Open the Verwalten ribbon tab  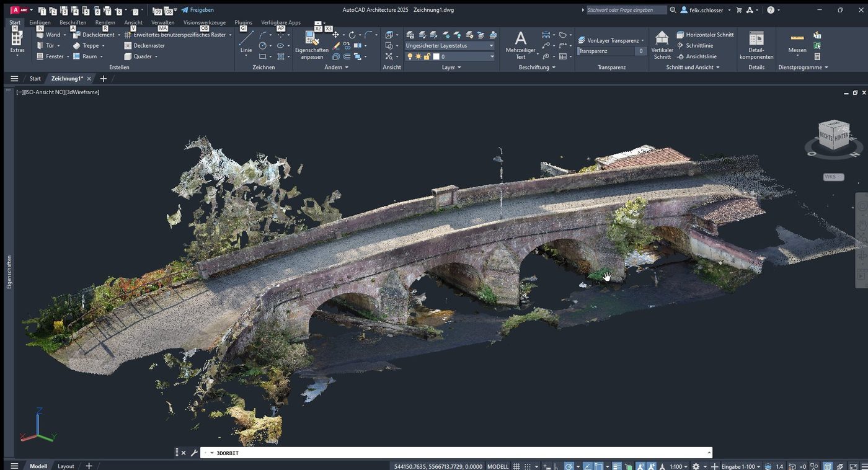click(x=162, y=22)
